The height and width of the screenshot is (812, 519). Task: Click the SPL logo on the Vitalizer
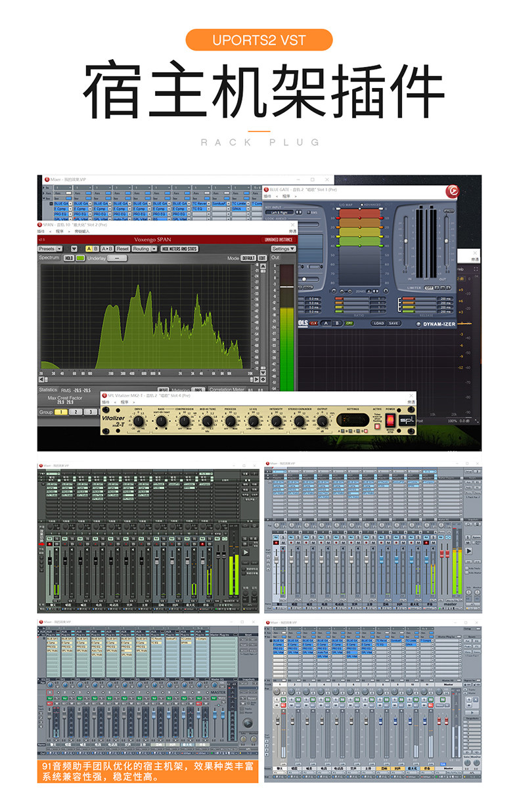(407, 421)
